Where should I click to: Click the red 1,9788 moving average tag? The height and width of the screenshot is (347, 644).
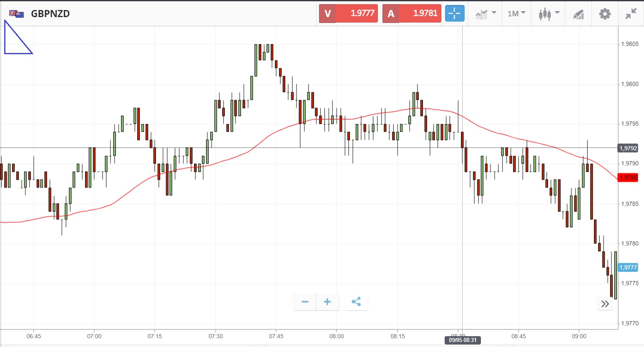[628, 178]
